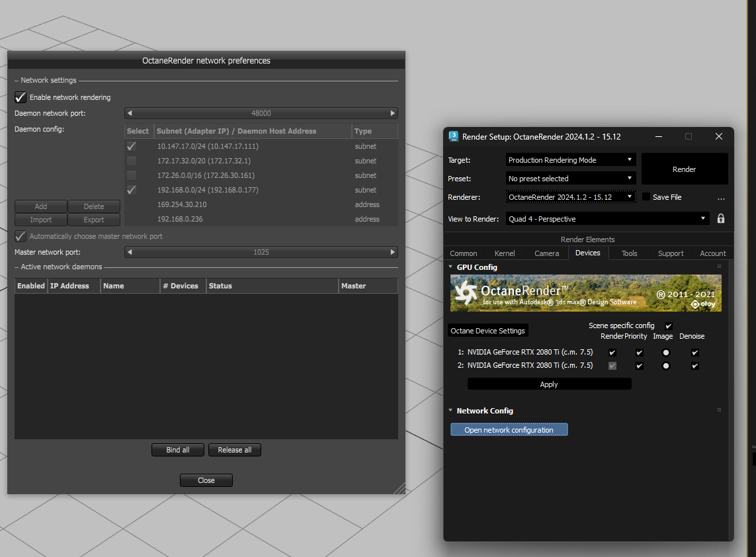
Task: Click the Save File ellipsis browse button
Action: [x=721, y=197]
